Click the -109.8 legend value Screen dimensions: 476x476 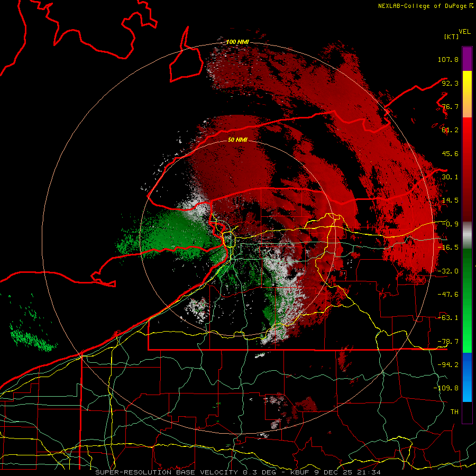(446, 388)
